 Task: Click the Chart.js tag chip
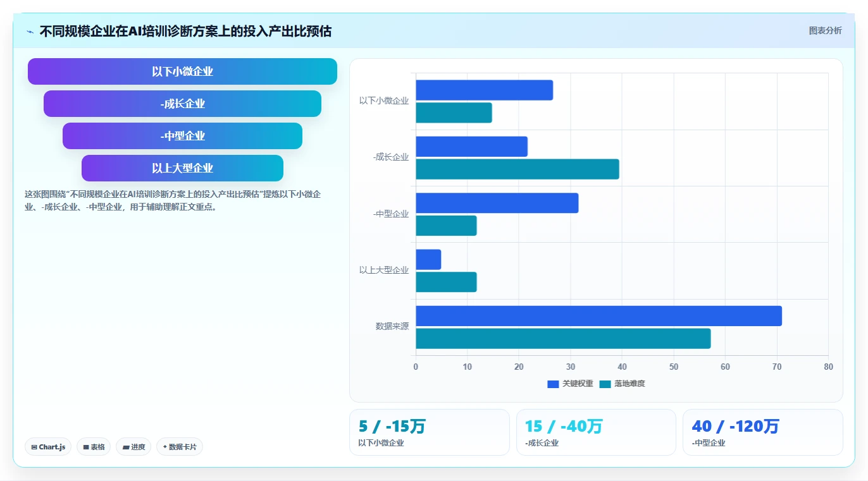(49, 447)
